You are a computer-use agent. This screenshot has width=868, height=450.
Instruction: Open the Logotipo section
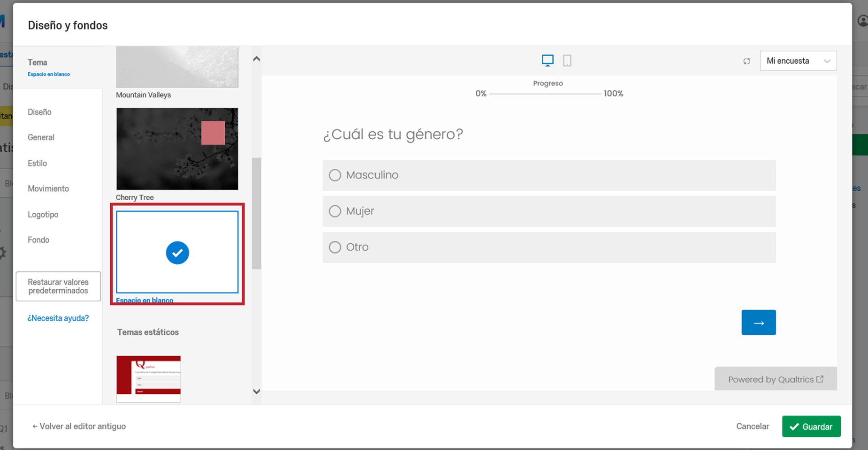(x=43, y=214)
